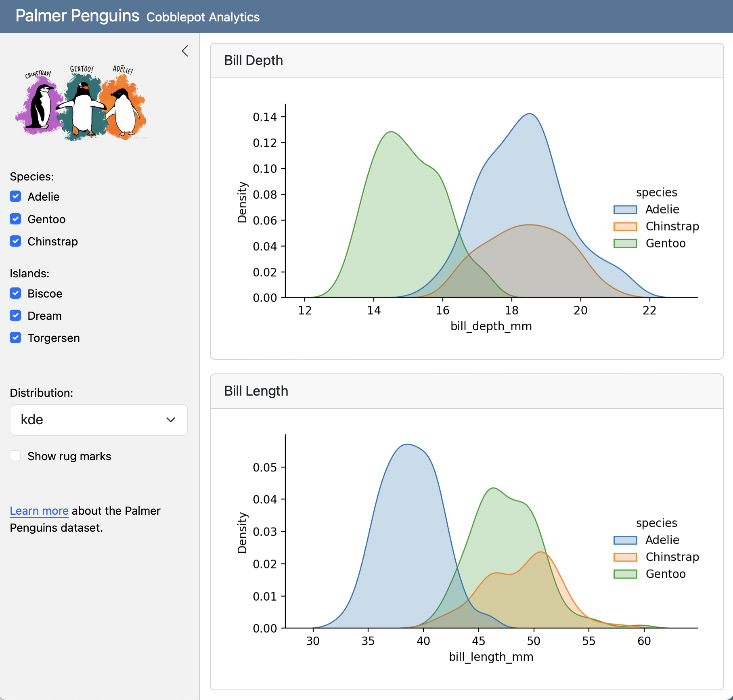
Task: Click the Chinstrap legend swatch in Bill Length
Action: pos(626,557)
